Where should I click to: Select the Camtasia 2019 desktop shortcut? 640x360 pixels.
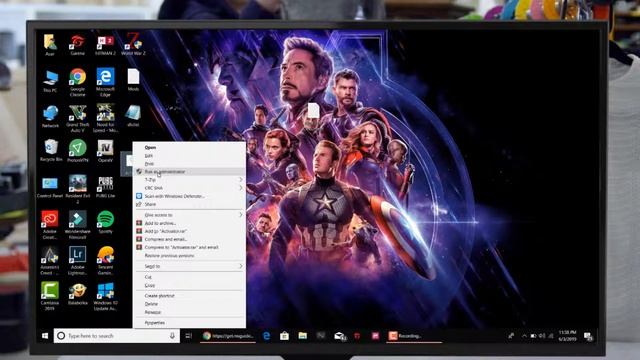[50, 296]
